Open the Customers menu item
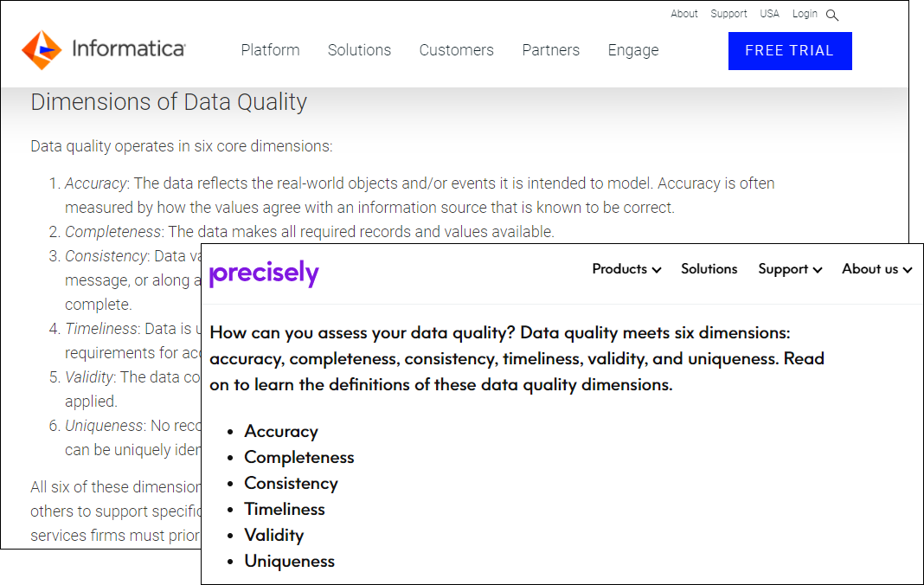 456,50
